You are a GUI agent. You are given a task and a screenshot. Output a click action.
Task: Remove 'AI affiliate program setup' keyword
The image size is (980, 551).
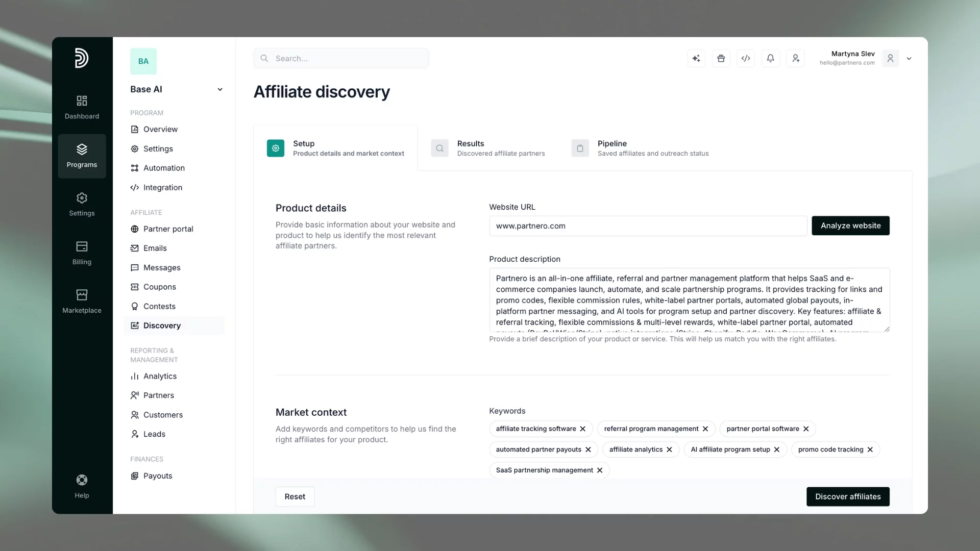(776, 449)
